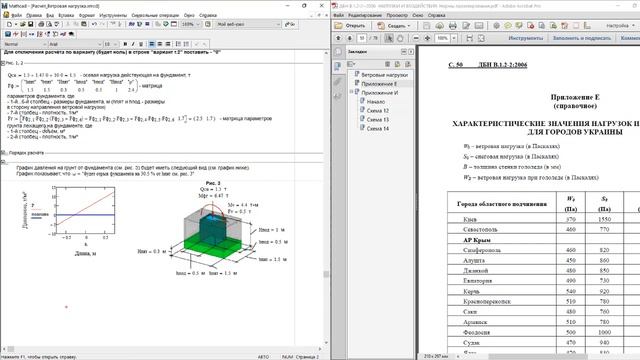Select Схема 12 bookmark
The height and width of the screenshot is (360, 640).
(x=378, y=111)
